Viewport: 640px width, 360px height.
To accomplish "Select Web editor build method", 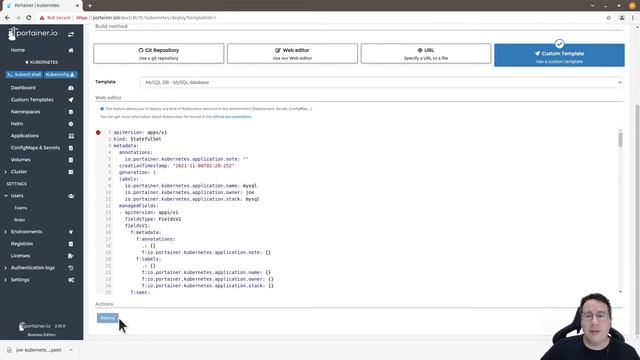I will coord(292,53).
